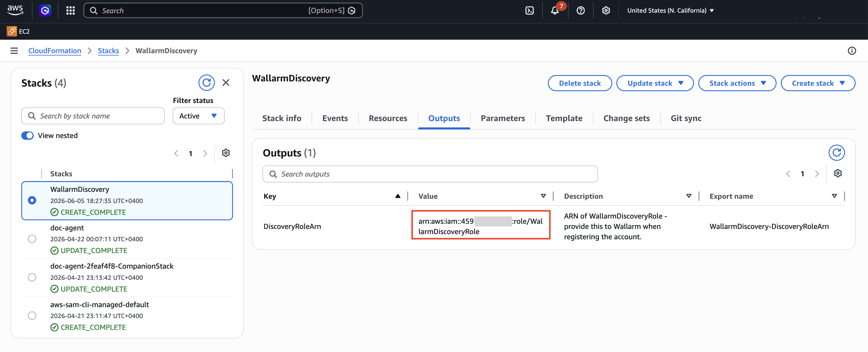The height and width of the screenshot is (352, 868).
Task: Sort by Description column arrow
Action: coord(689,196)
